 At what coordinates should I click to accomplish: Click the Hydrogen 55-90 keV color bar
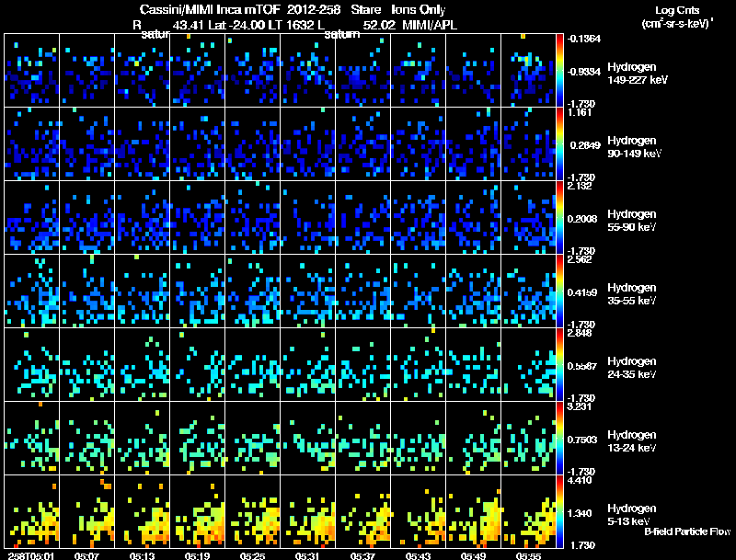pyautogui.click(x=559, y=218)
